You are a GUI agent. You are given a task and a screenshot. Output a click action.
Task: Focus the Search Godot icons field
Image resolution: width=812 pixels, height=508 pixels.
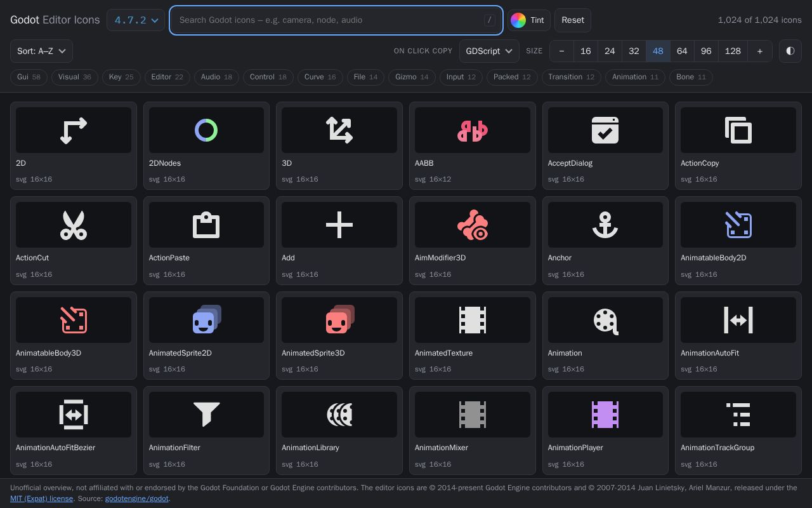pyautogui.click(x=336, y=20)
